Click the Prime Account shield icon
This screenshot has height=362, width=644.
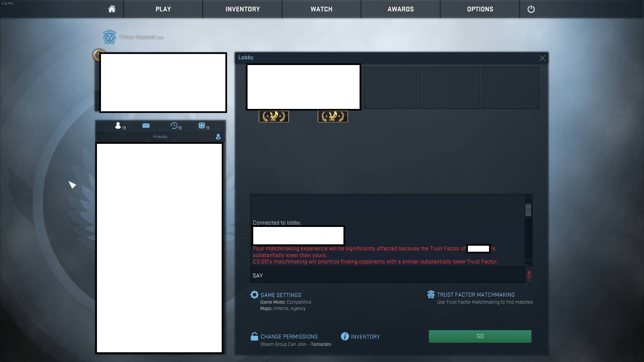(x=109, y=37)
